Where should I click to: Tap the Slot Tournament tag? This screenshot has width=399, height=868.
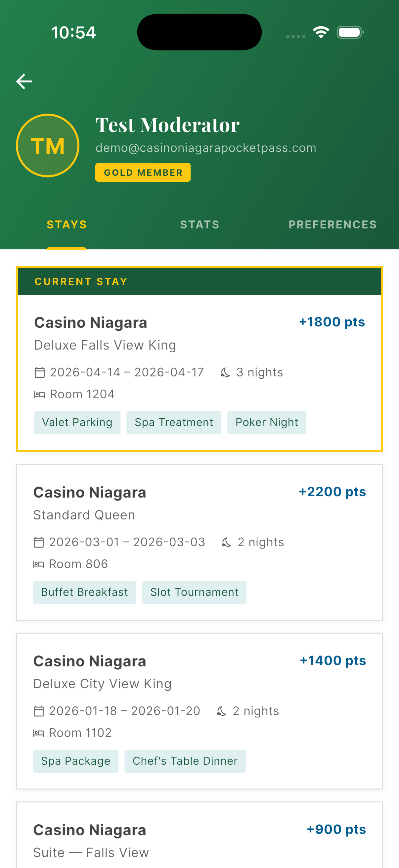pos(194,592)
